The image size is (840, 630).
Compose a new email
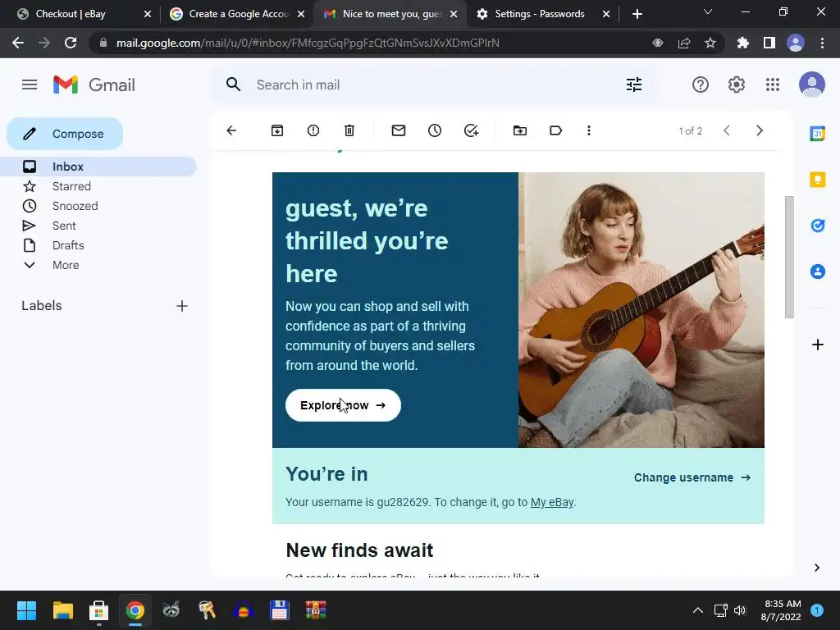point(65,134)
